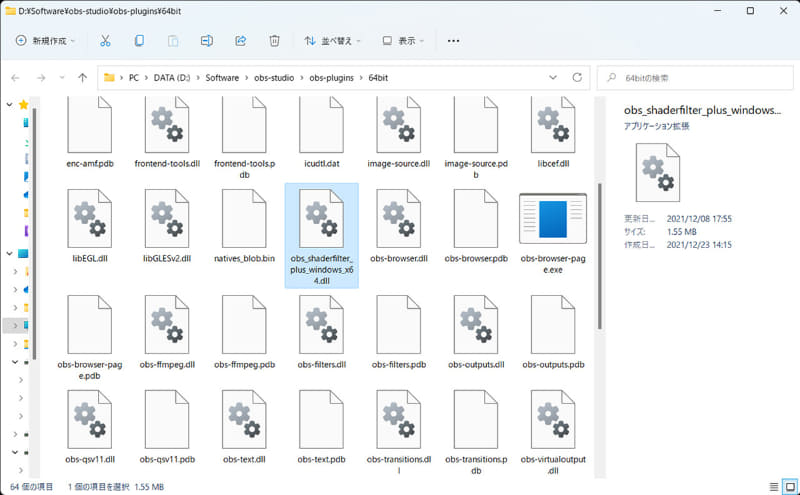
Task: Click the Copy icon in toolbar
Action: (x=139, y=41)
